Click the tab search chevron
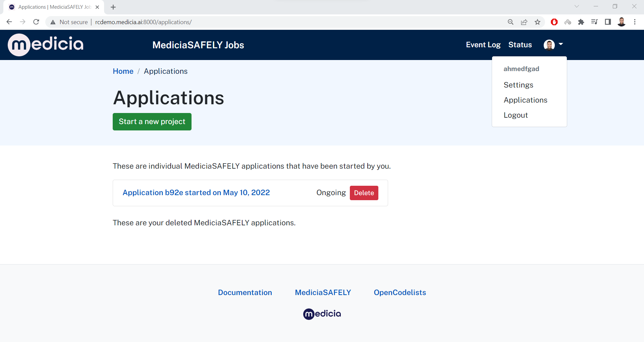Image resolution: width=644 pixels, height=342 pixels. point(577,6)
